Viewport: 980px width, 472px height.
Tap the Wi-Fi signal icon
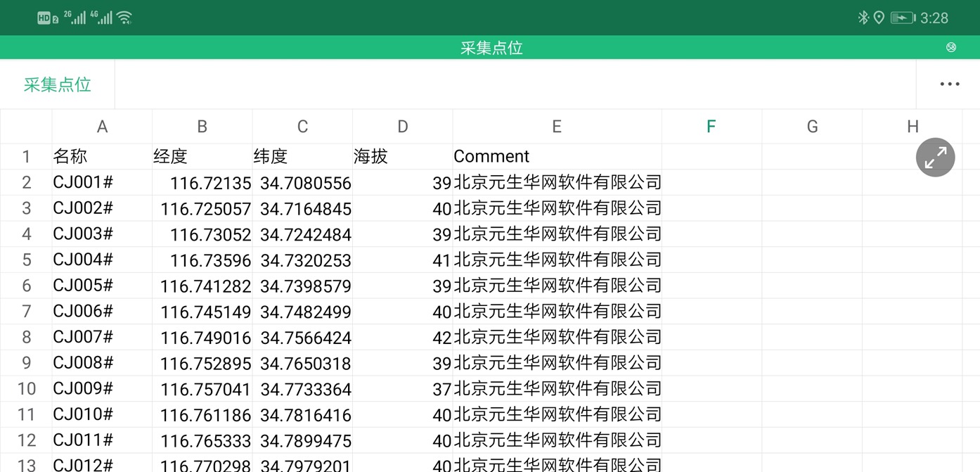[124, 18]
